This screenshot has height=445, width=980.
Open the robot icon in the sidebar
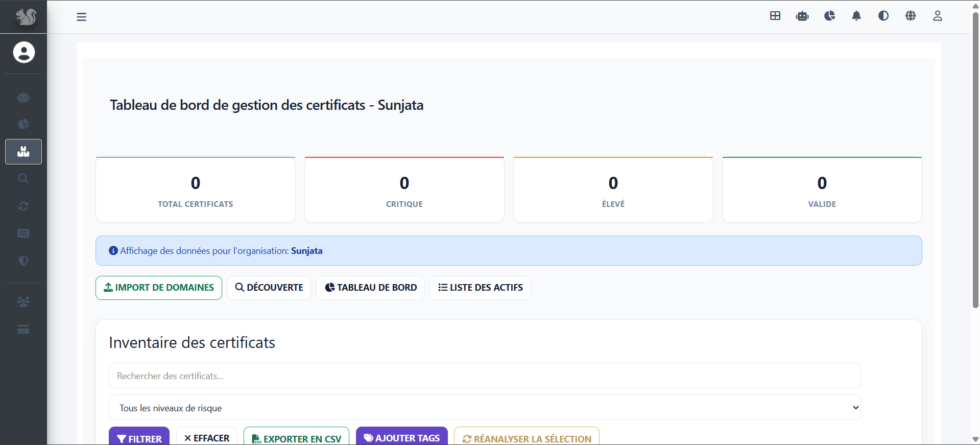point(23,97)
